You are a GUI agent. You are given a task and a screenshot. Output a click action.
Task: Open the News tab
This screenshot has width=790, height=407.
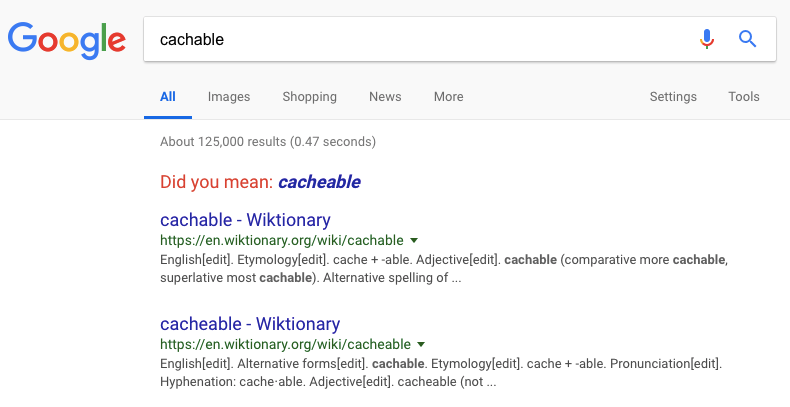click(x=385, y=97)
